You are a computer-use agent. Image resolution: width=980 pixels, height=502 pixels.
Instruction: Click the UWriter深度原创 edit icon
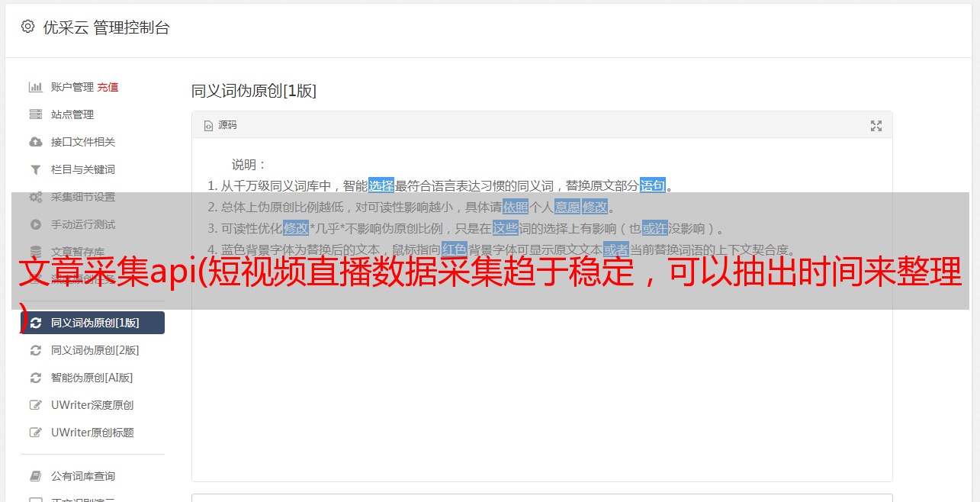point(35,405)
